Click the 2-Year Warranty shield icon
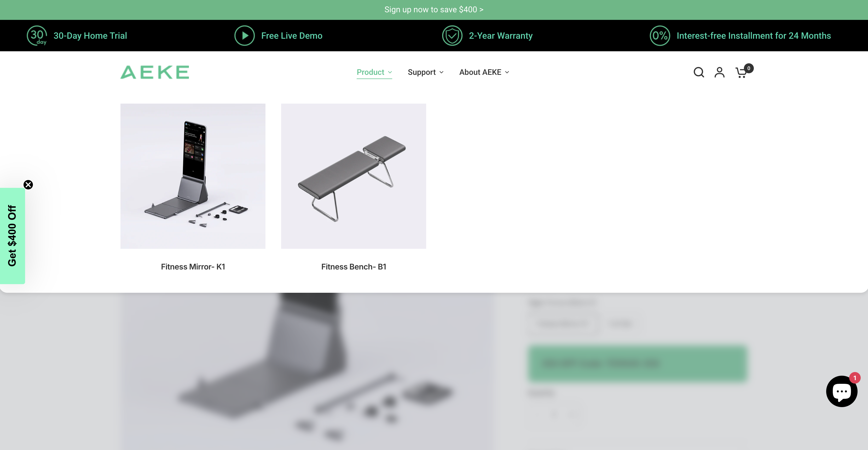 [x=452, y=36]
